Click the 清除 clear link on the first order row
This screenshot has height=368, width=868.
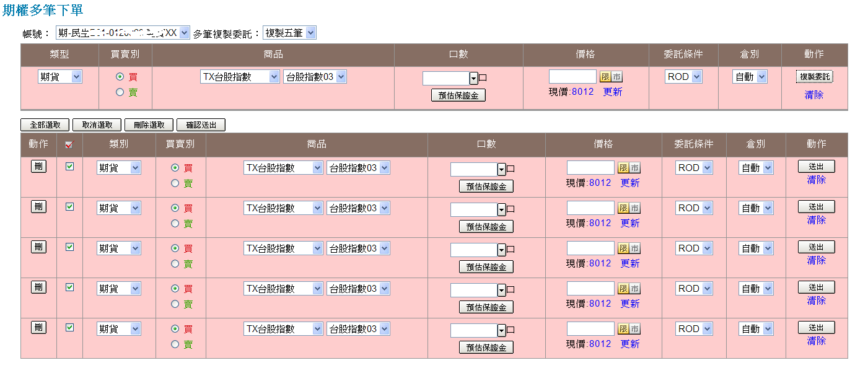816,180
